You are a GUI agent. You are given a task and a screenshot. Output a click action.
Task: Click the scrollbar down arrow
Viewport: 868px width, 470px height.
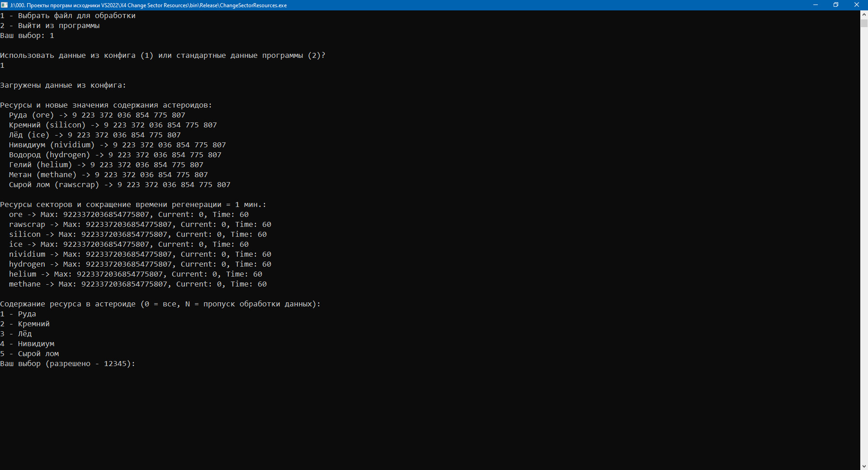(x=864, y=466)
